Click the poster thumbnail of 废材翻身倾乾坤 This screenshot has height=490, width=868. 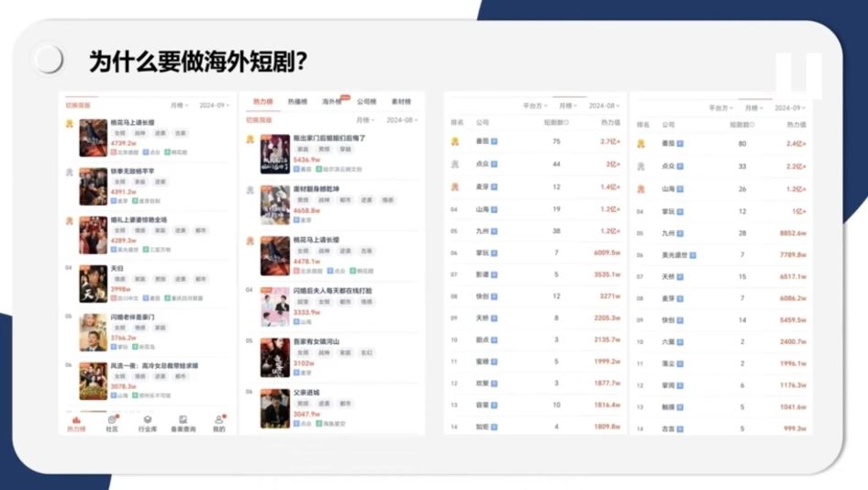point(275,205)
